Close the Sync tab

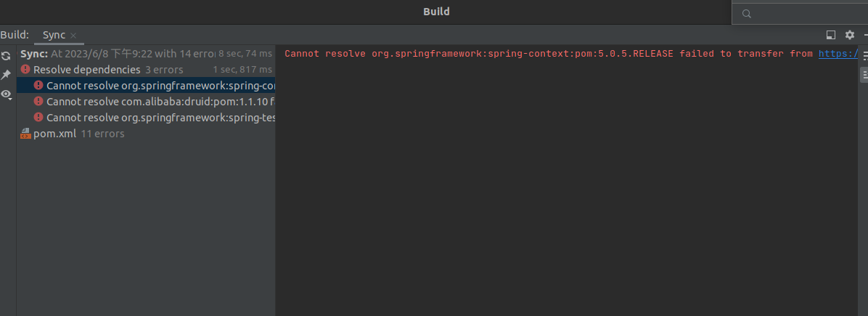tap(73, 36)
